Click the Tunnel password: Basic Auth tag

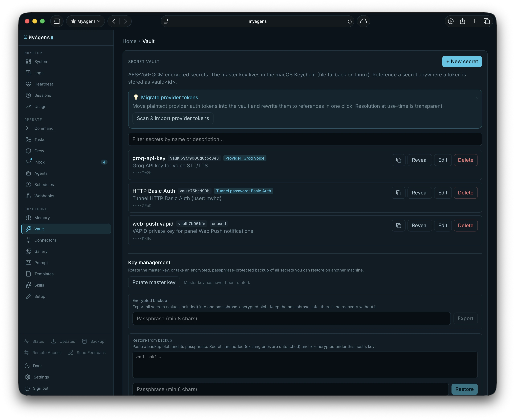tap(243, 191)
